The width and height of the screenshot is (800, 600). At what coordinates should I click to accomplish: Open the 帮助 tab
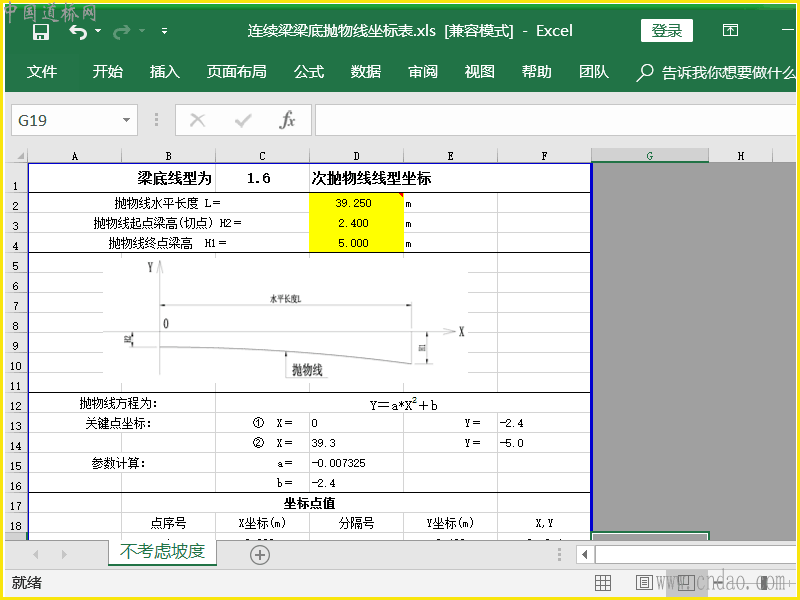tap(537, 72)
